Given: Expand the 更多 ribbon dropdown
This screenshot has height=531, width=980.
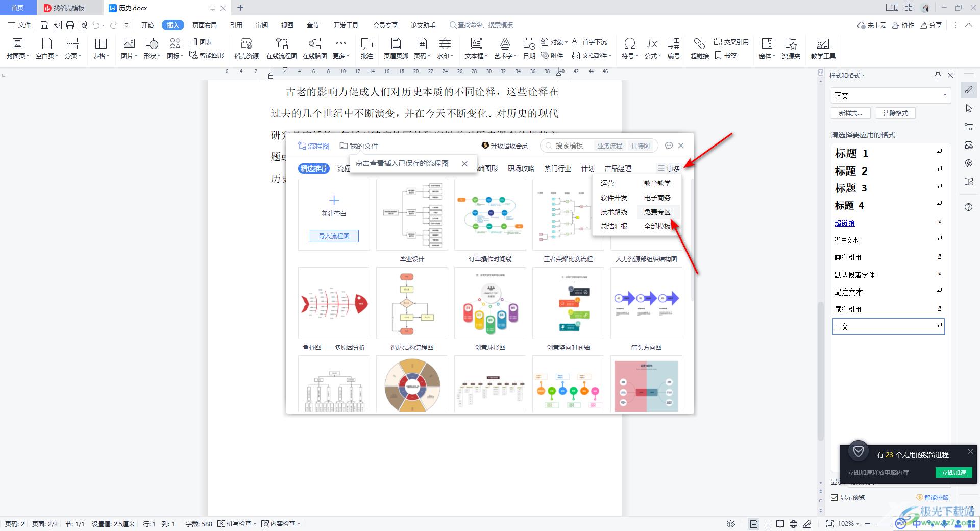Looking at the screenshot, I should tap(341, 49).
